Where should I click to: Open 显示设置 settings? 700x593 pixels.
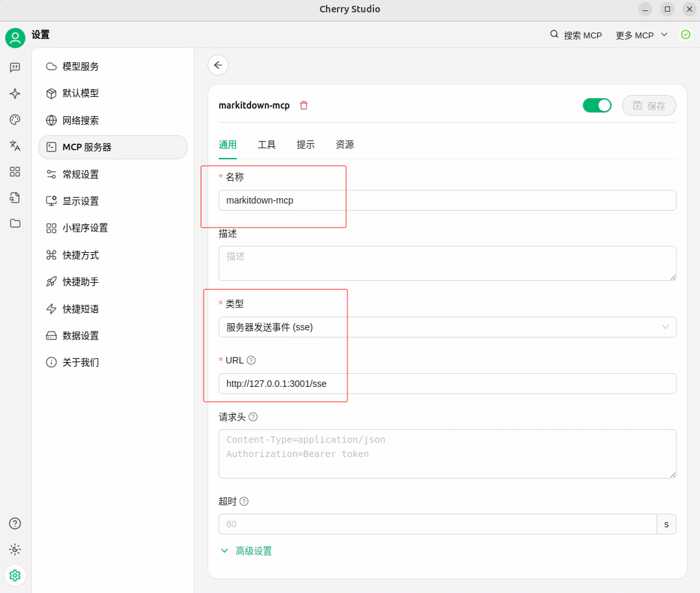click(113, 201)
